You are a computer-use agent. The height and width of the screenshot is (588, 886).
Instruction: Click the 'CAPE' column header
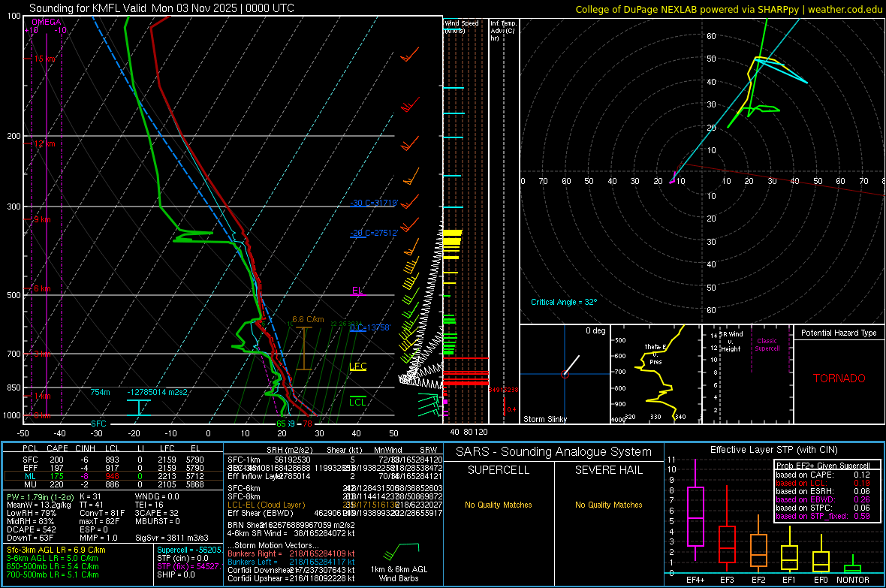(x=57, y=448)
